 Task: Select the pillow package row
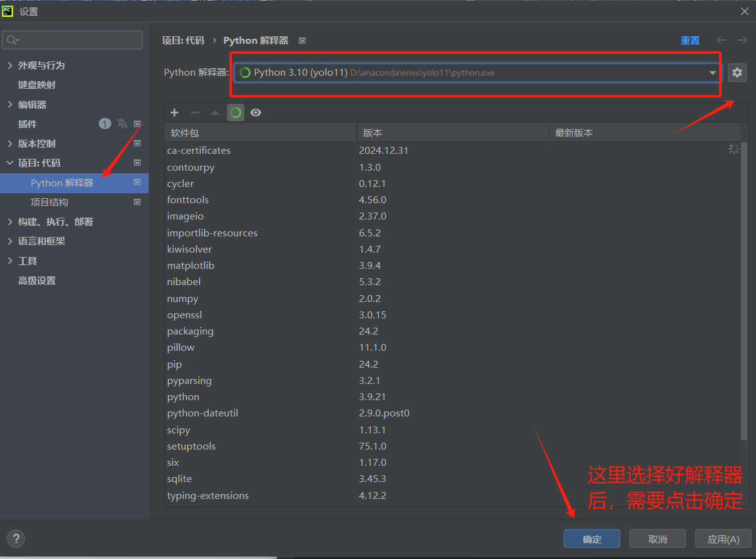click(452, 348)
